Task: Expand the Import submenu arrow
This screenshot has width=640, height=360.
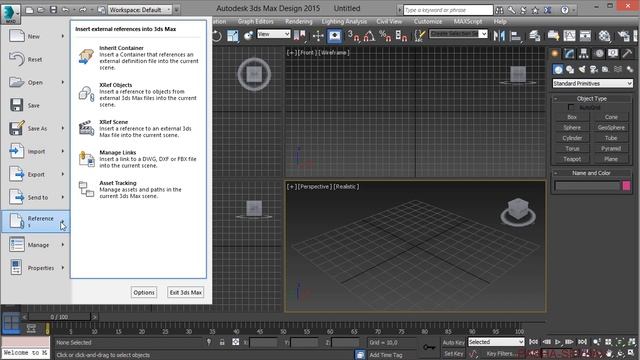Action: pos(63,151)
